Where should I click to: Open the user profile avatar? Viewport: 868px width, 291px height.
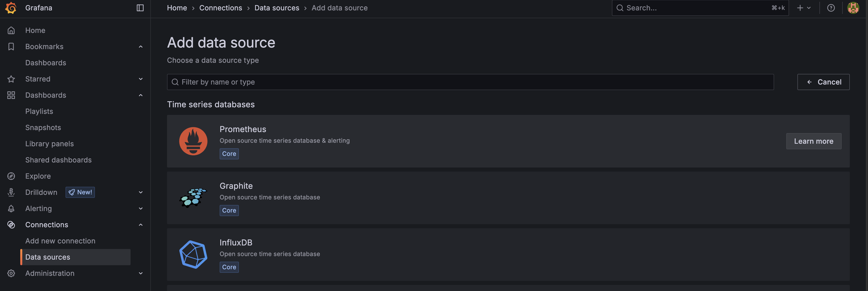(853, 8)
